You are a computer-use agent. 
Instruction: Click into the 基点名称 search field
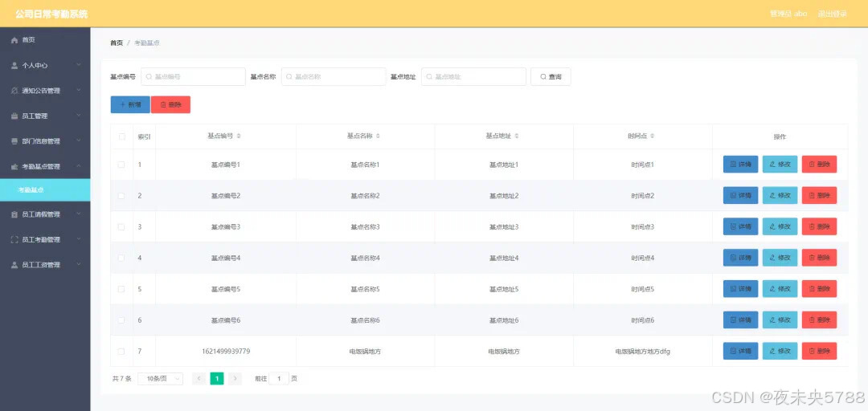[334, 77]
